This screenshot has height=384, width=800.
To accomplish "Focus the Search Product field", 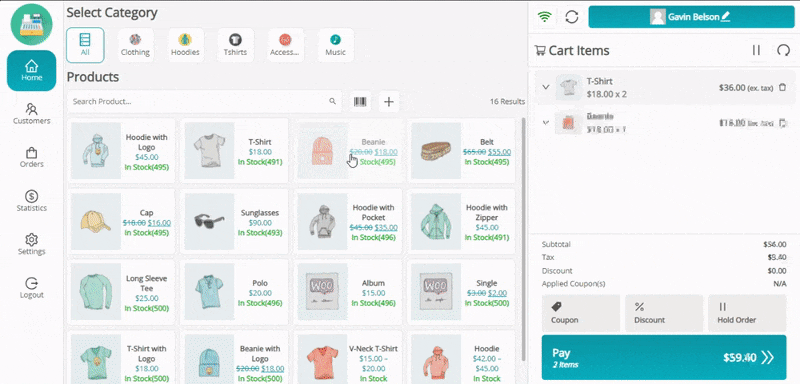I will (x=204, y=101).
